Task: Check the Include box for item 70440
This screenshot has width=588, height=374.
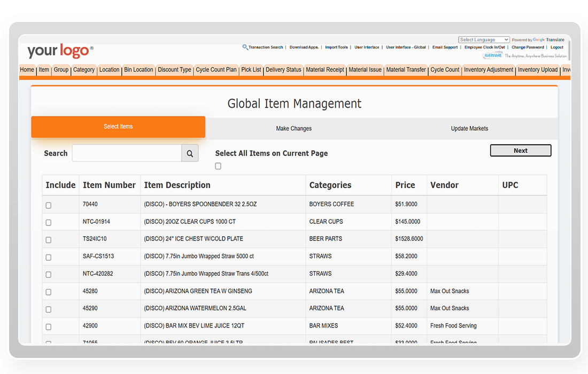Action: click(48, 205)
